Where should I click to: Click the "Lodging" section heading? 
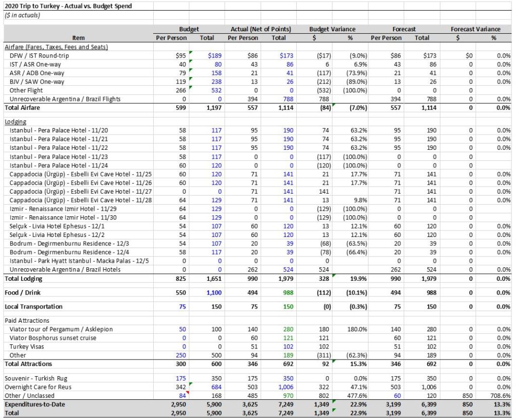tap(16, 122)
